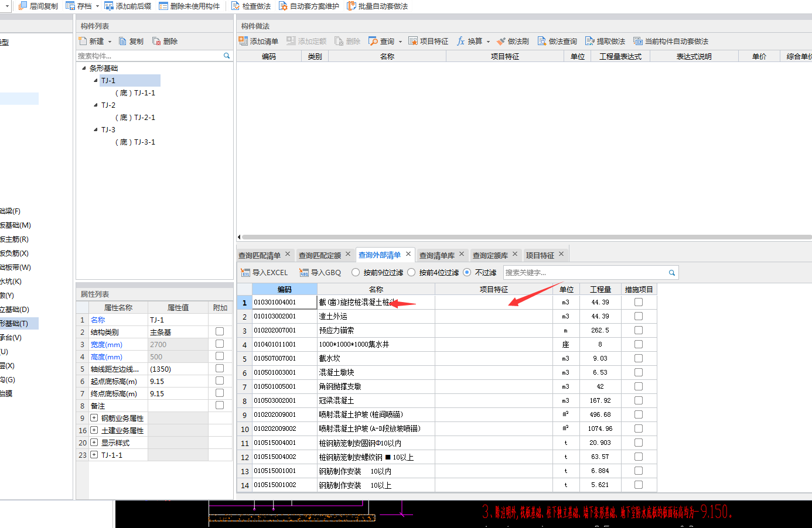Toggle 附加 checkbox for 宽度(mm) property

pos(220,344)
